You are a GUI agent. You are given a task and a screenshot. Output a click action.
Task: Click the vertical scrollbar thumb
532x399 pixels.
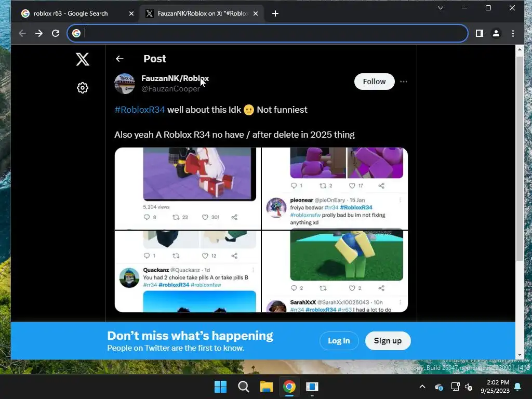point(520,158)
